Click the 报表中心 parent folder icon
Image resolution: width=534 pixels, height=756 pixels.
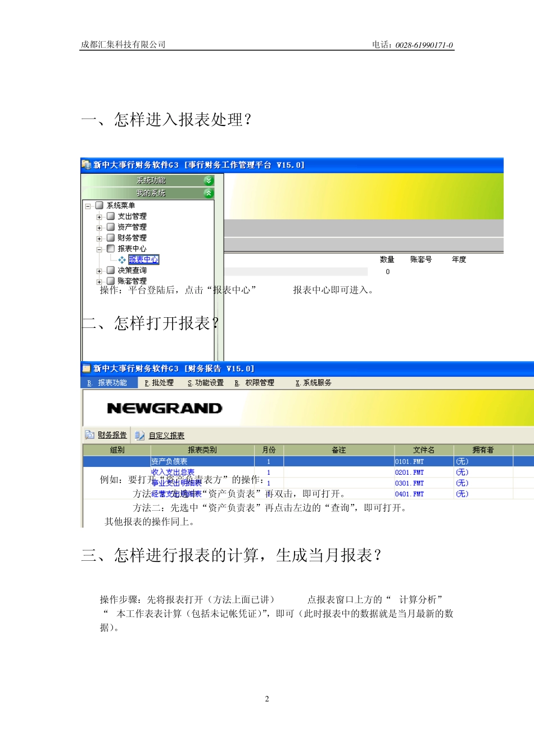click(111, 248)
